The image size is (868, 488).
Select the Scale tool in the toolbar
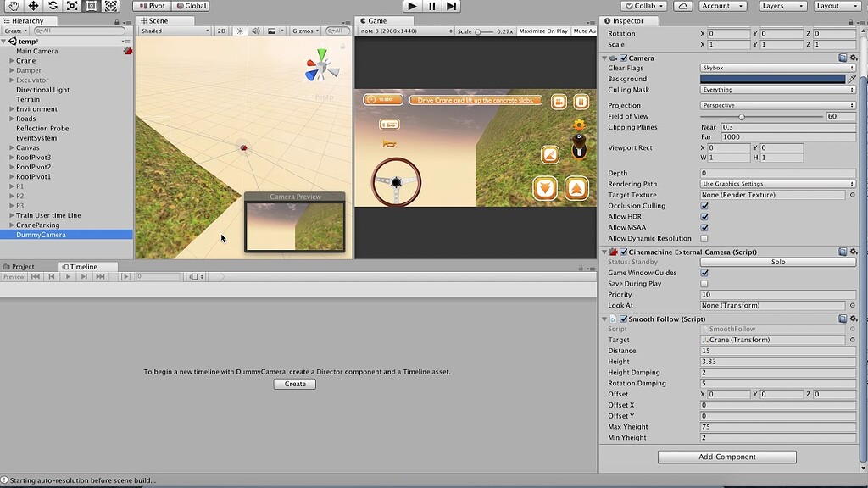click(72, 6)
